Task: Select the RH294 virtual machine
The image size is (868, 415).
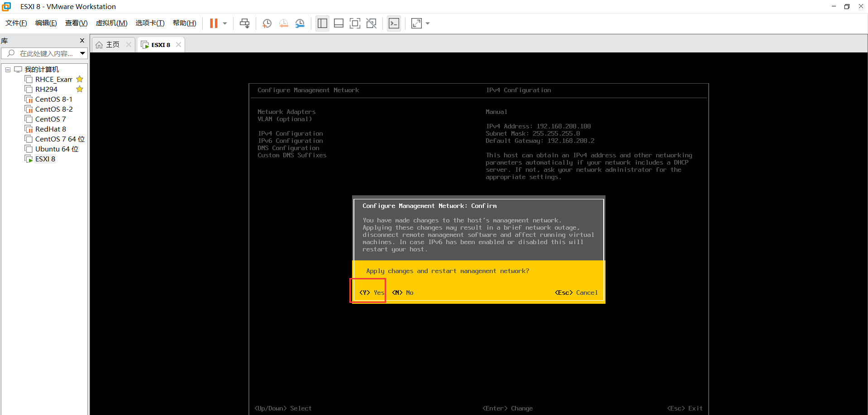Action: [46, 89]
